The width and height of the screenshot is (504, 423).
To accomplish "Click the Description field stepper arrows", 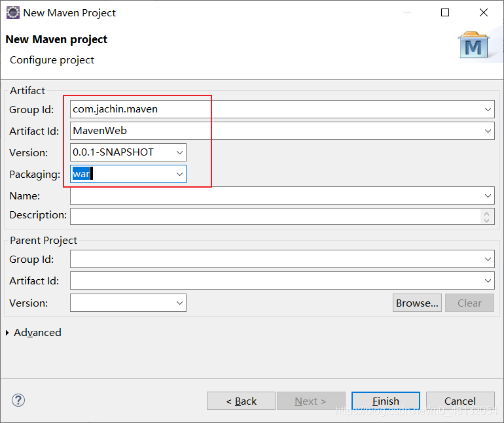I will (x=488, y=216).
